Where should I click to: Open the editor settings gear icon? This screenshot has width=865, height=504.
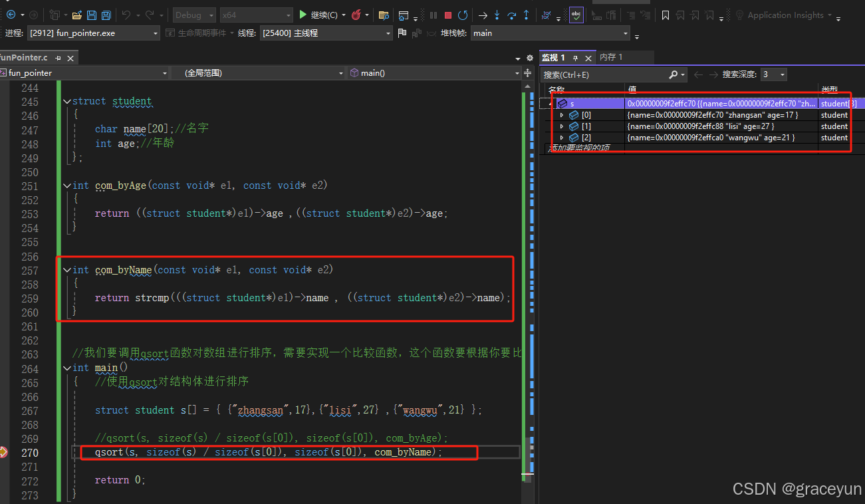pyautogui.click(x=530, y=58)
